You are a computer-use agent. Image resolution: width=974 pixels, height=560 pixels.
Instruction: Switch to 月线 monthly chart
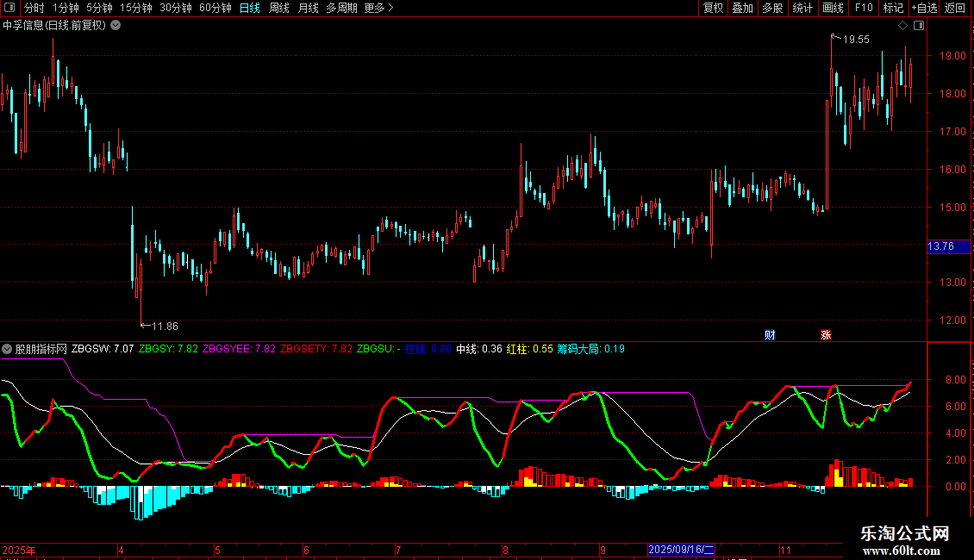(x=308, y=8)
